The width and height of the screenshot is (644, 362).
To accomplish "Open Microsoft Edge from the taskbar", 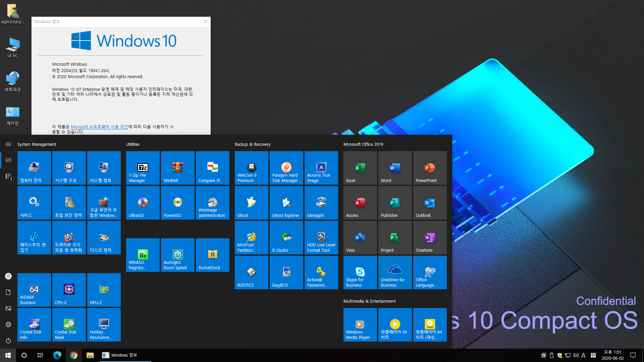I will (x=57, y=355).
